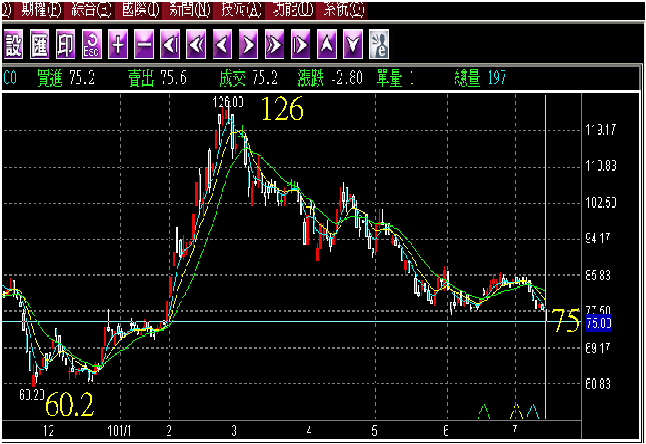The image size is (646, 444).
Task: Zoom in chart with plus icon
Action: pos(118,45)
